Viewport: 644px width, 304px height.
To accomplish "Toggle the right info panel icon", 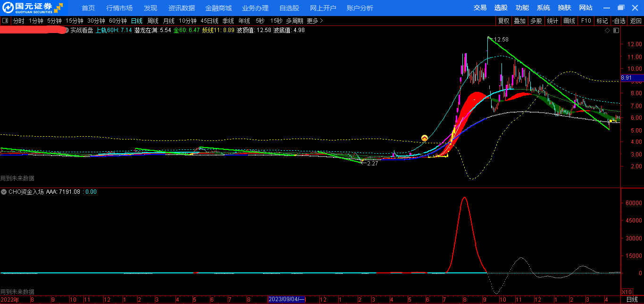I will (x=616, y=30).
